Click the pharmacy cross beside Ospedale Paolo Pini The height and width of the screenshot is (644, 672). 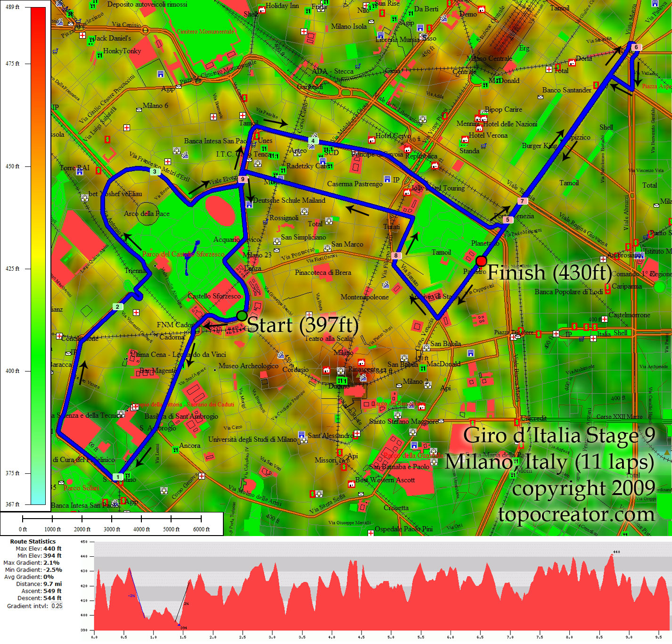click(371, 533)
